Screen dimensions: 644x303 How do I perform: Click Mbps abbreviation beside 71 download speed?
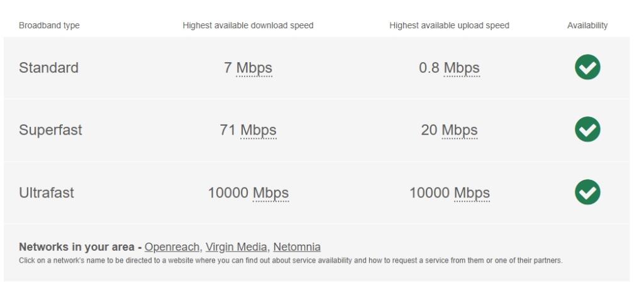(258, 130)
